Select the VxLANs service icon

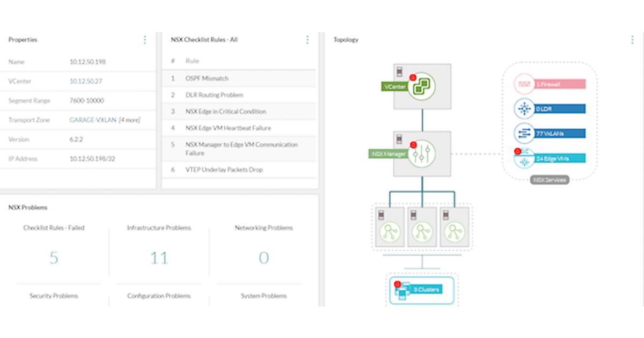(x=523, y=133)
